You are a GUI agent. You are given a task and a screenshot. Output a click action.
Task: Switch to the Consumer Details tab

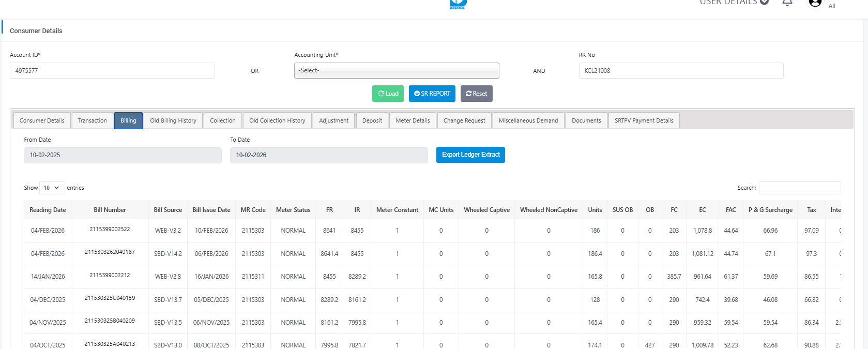coord(42,120)
